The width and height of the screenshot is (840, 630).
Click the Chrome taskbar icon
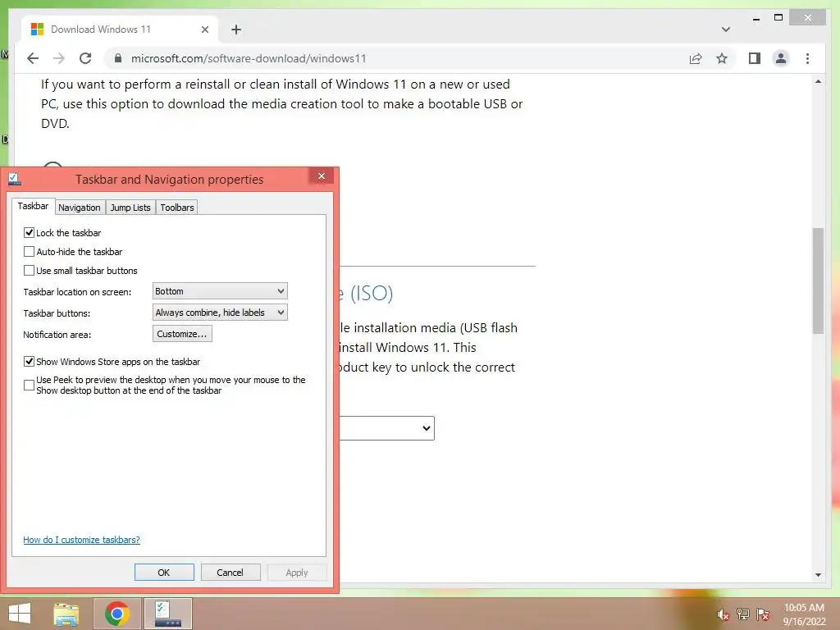pos(116,614)
